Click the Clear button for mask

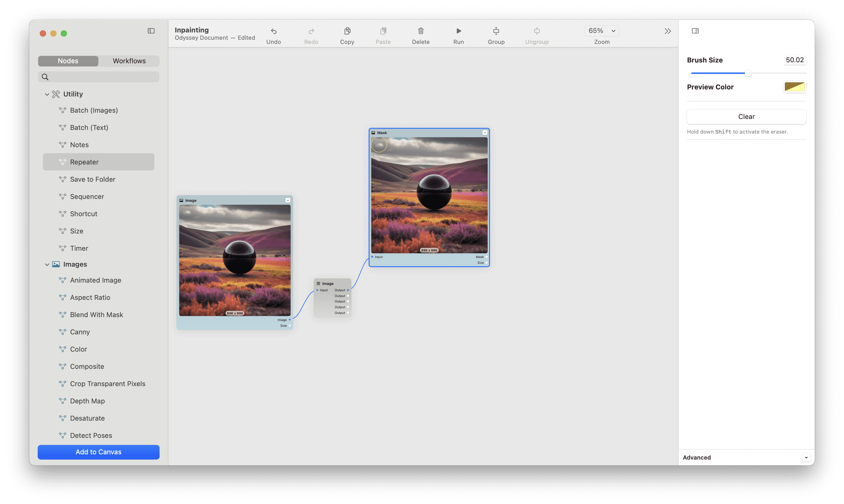(746, 116)
